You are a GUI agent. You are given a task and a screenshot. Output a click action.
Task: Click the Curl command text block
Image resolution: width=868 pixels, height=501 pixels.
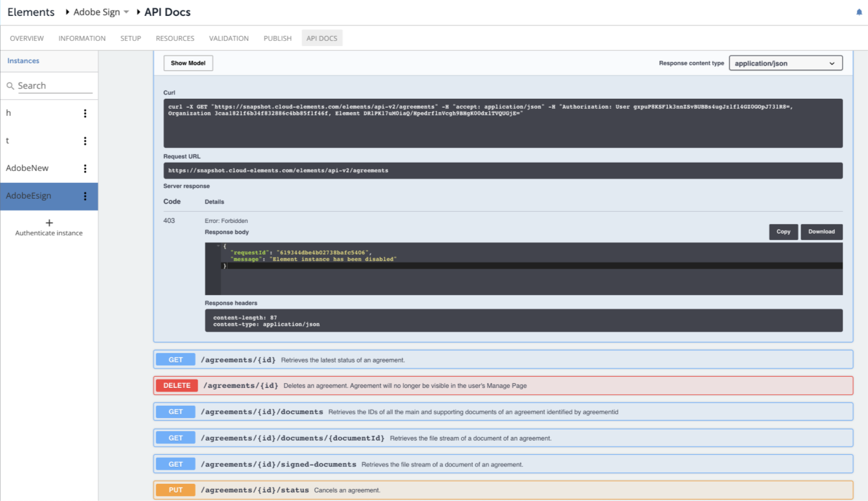tap(503, 123)
